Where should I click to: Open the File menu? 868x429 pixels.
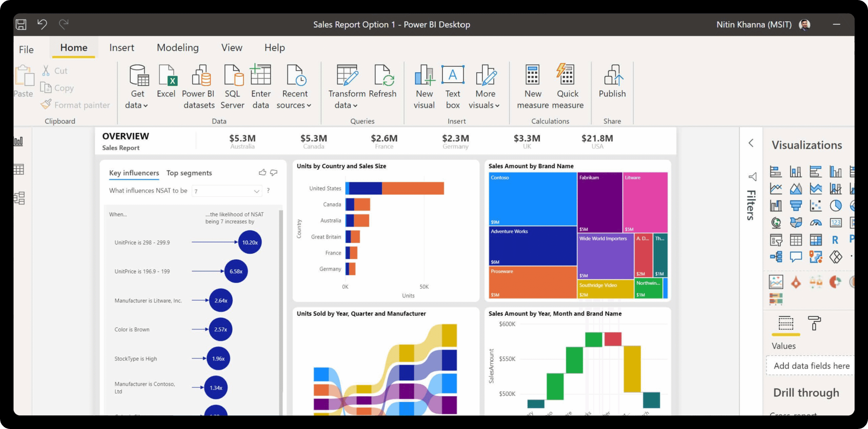26,50
